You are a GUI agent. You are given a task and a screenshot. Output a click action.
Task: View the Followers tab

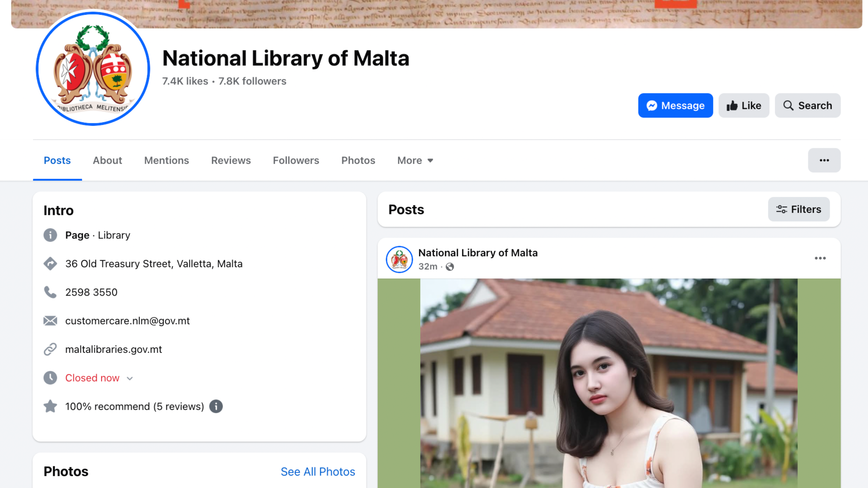[x=296, y=160]
